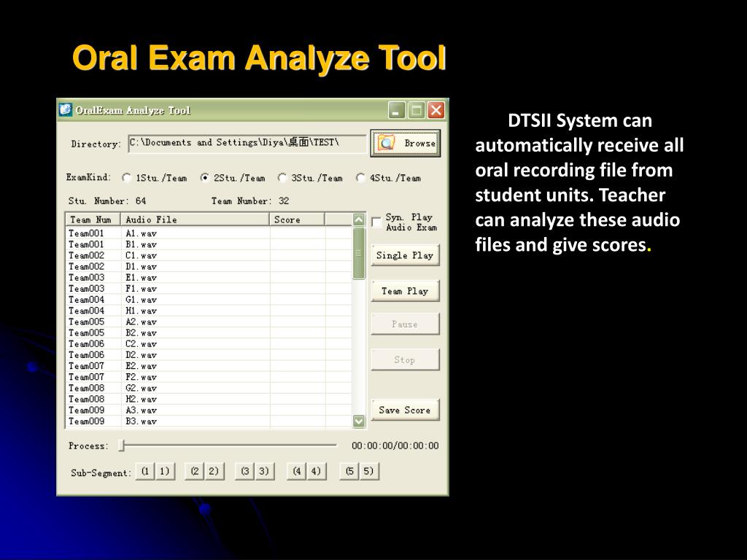Select the G1.wav row
Screen dimensions: 747x560
coord(209,300)
